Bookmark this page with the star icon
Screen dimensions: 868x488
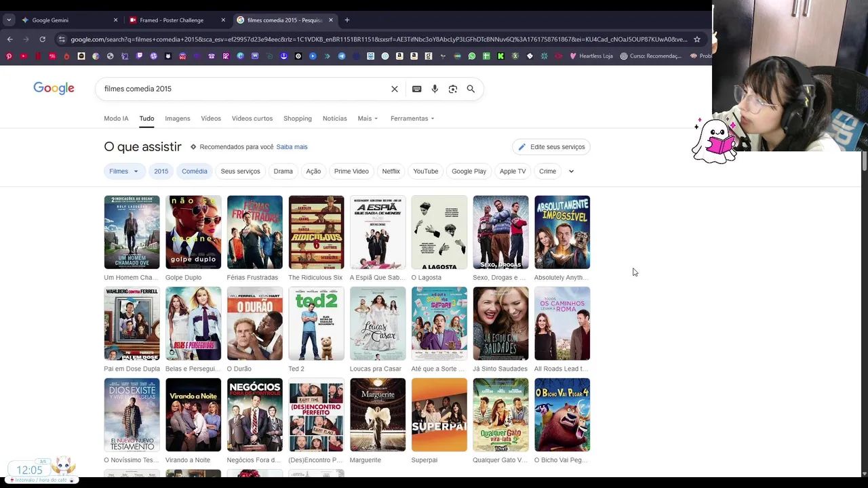tap(696, 39)
